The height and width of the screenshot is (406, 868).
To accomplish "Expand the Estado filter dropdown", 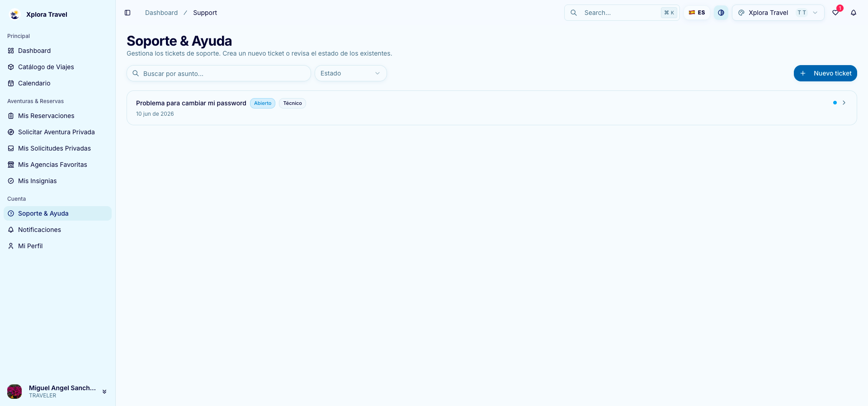I will tap(351, 73).
